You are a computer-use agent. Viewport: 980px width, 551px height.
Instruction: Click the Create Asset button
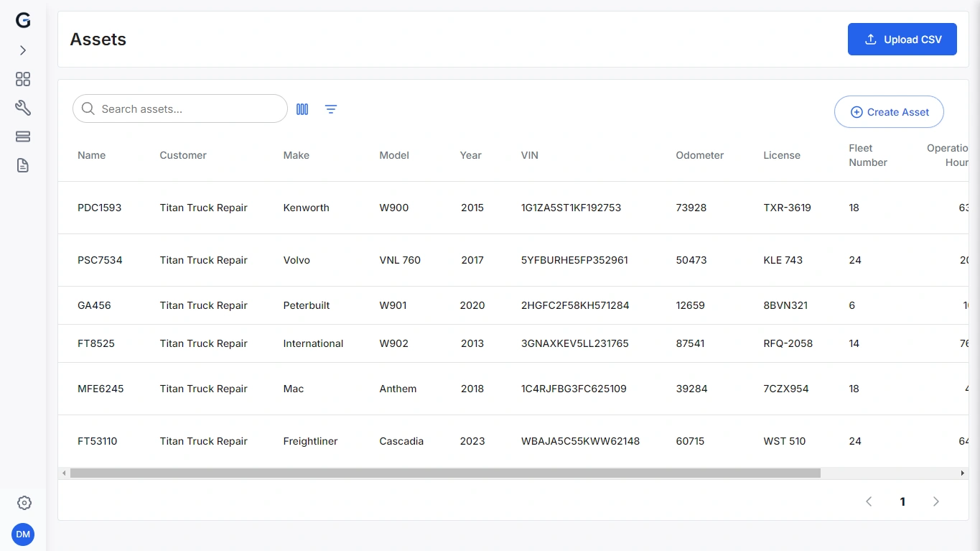point(889,112)
